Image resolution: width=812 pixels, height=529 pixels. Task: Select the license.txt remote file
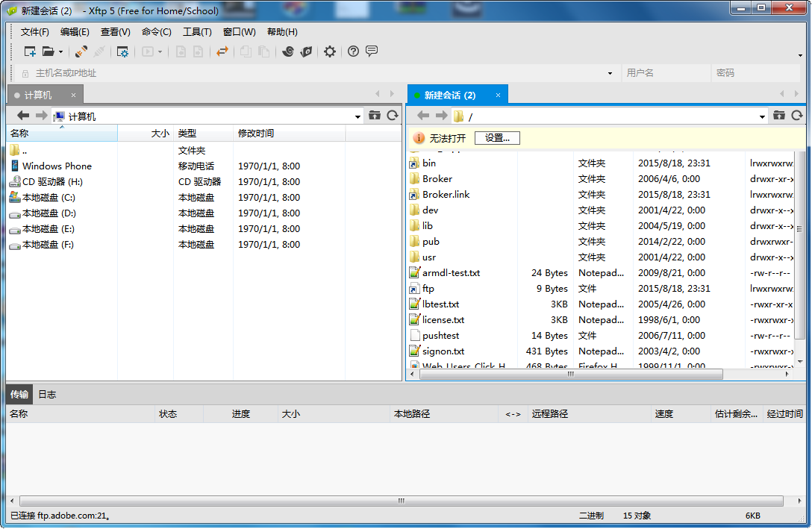[443, 319]
